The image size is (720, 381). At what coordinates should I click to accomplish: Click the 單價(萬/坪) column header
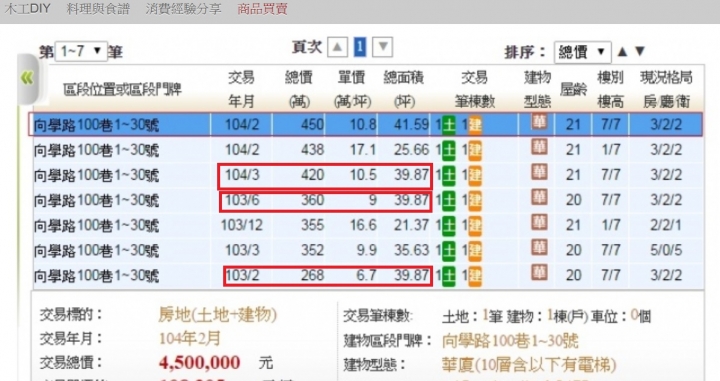pyautogui.click(x=352, y=89)
